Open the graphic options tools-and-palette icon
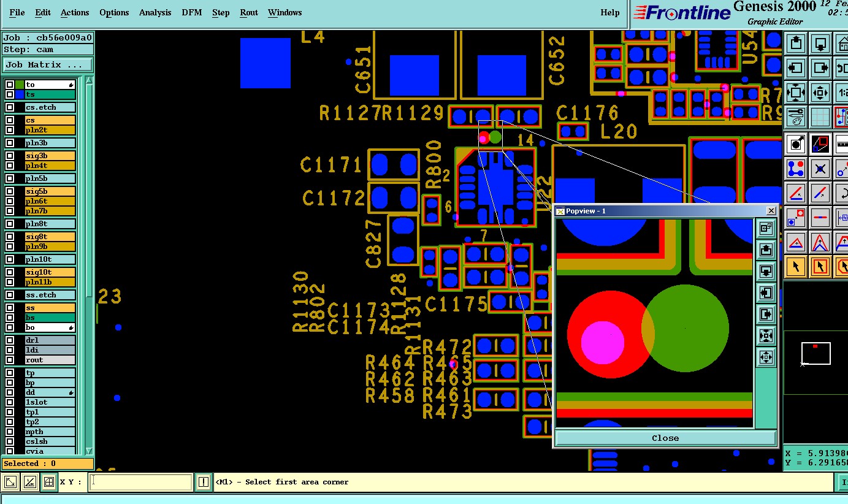The width and height of the screenshot is (848, 504). click(796, 117)
